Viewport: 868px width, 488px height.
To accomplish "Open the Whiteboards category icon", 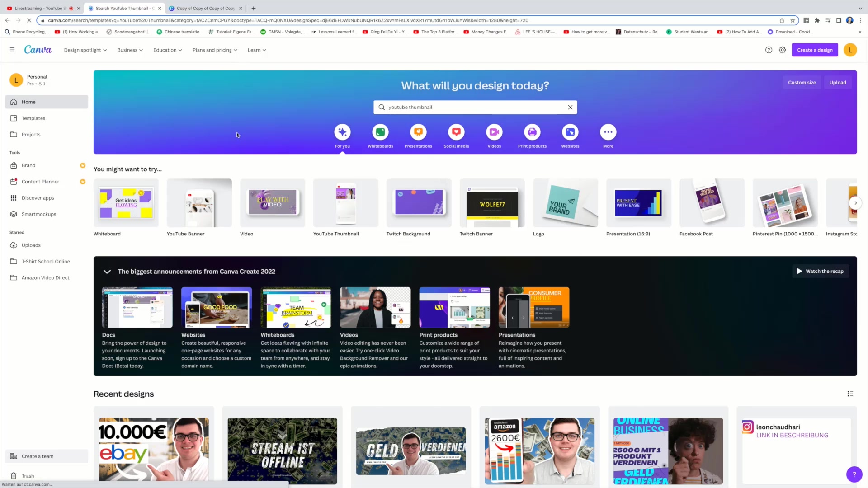I will [380, 132].
